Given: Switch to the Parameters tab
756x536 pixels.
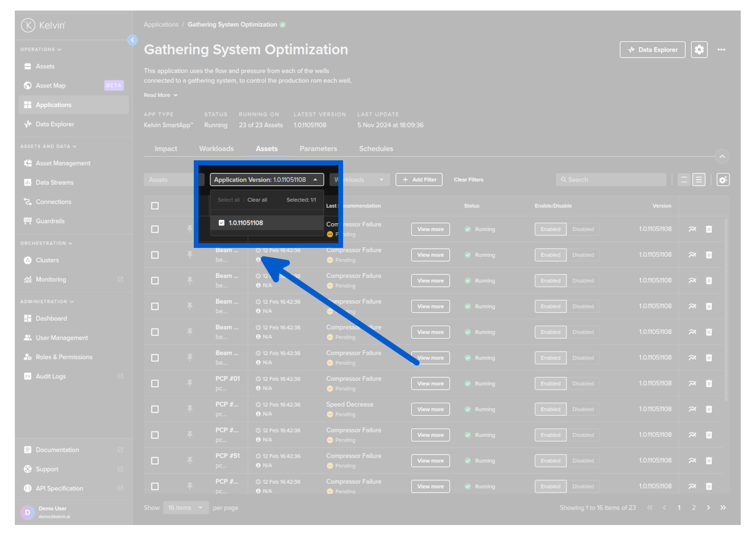Looking at the screenshot, I should point(318,149).
